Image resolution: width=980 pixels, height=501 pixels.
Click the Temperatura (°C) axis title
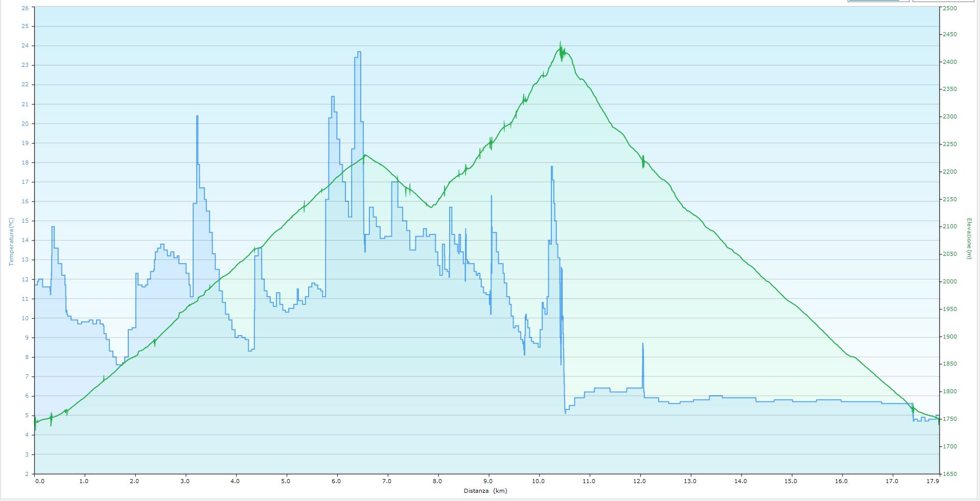[x=11, y=242]
